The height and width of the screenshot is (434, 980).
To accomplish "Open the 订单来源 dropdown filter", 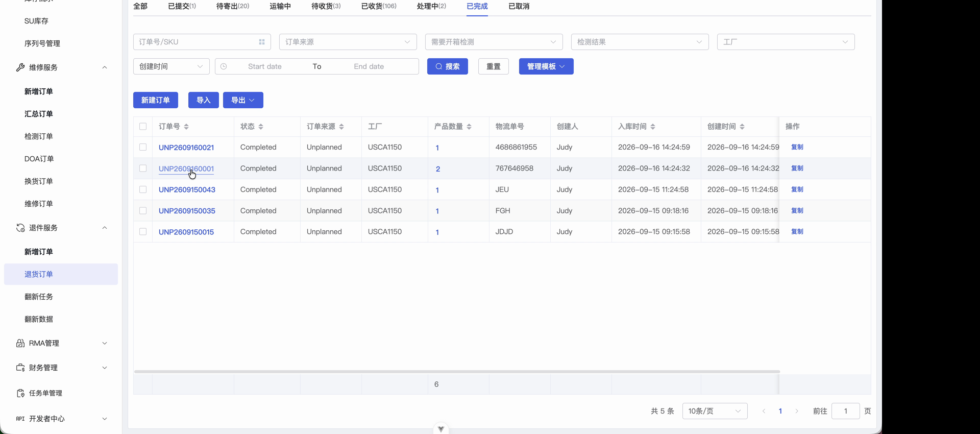I will (348, 42).
